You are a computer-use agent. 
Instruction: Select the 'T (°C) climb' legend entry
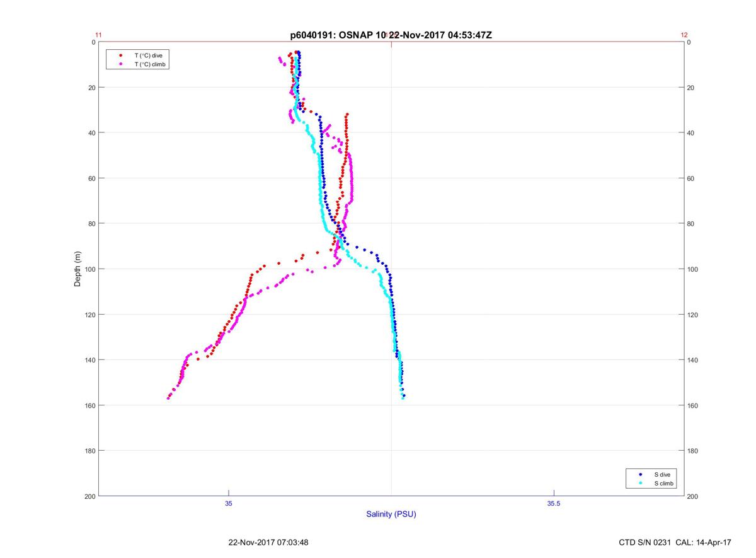151,64
